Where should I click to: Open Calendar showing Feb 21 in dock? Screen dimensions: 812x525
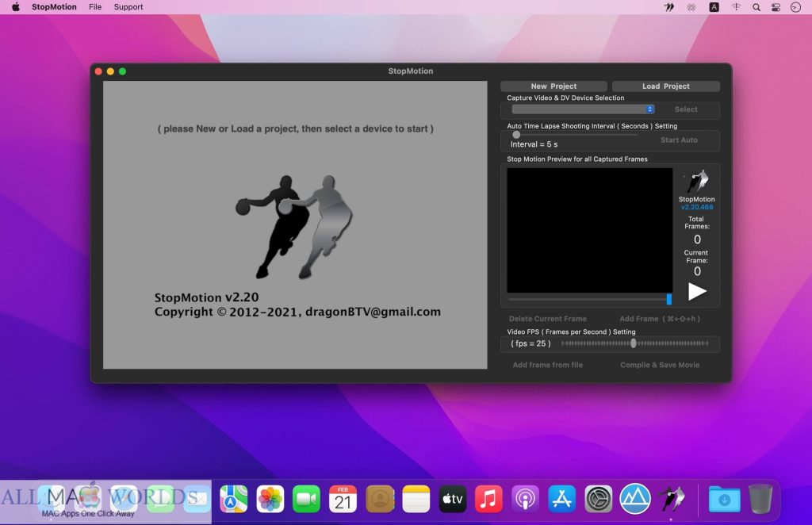343,499
